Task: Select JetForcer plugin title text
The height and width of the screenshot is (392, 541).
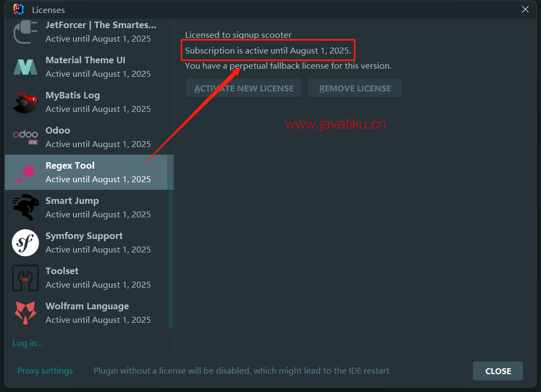Action: point(101,25)
